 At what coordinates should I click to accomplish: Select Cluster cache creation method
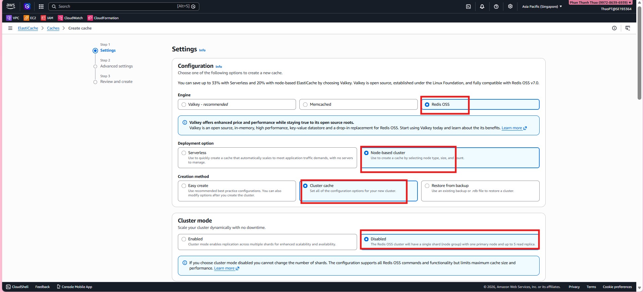[x=358, y=191]
